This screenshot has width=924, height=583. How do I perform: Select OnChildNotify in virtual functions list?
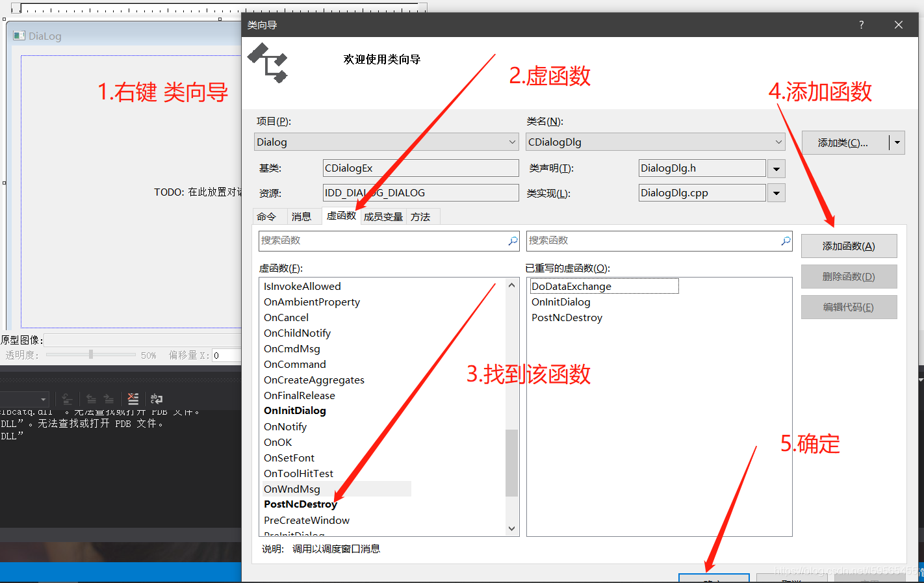coord(297,333)
